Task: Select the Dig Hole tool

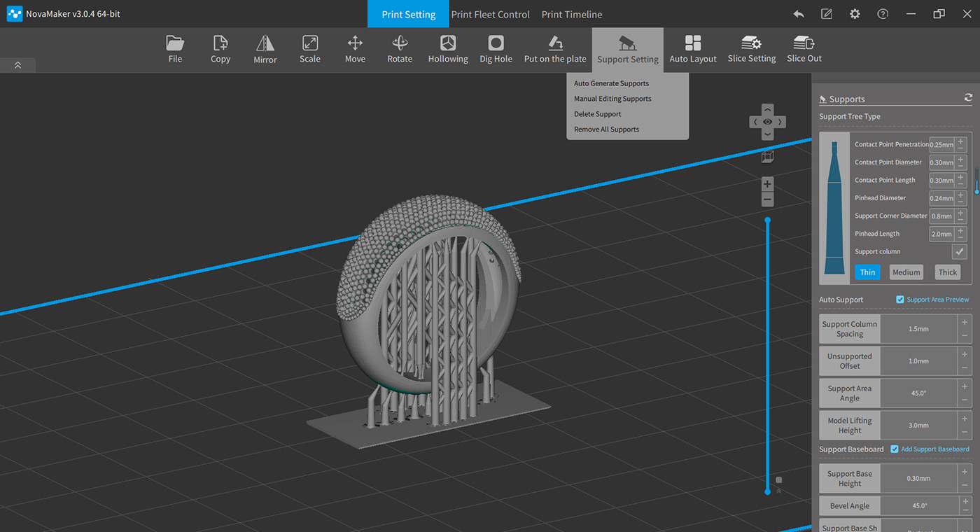Action: pos(496,49)
